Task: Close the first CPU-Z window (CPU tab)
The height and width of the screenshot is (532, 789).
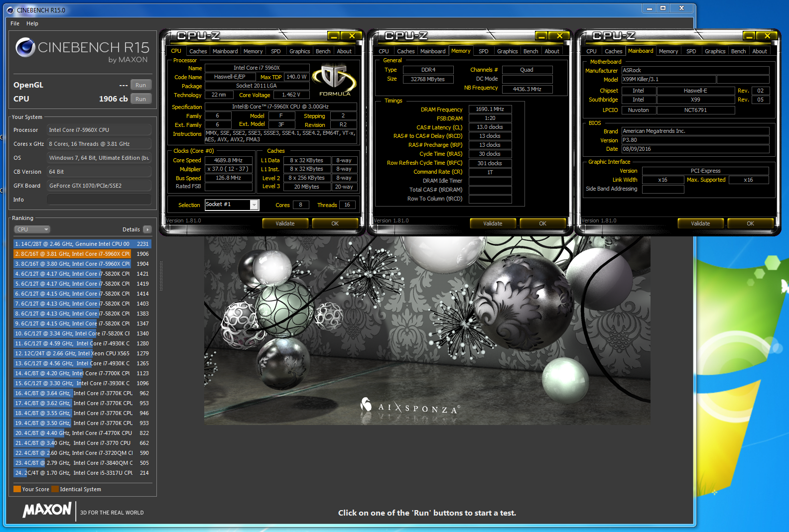Action: 352,36
